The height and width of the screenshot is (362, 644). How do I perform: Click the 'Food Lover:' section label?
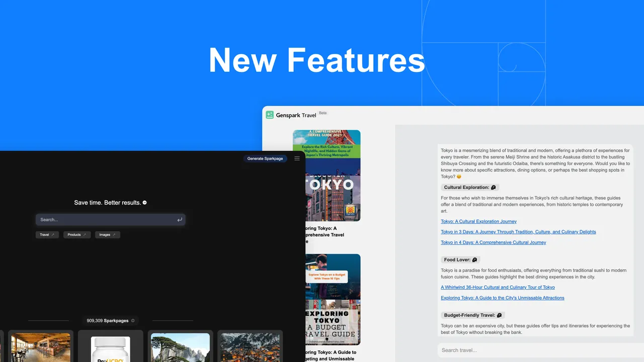pyautogui.click(x=460, y=260)
